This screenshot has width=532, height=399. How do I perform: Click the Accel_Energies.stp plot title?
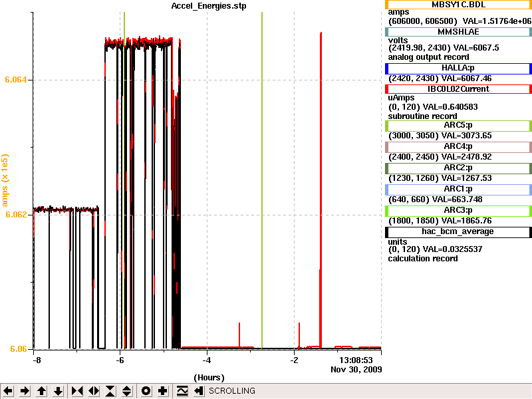[x=209, y=6]
